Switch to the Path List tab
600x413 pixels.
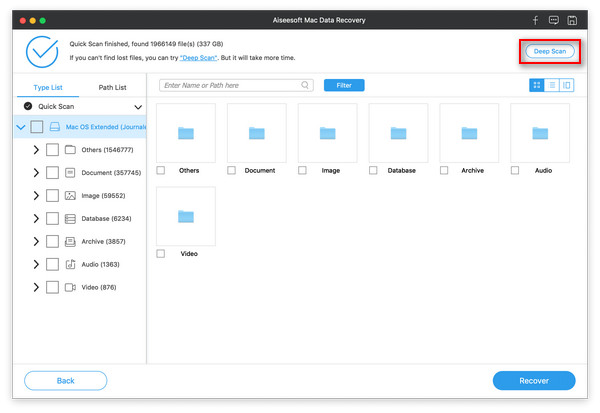(112, 87)
